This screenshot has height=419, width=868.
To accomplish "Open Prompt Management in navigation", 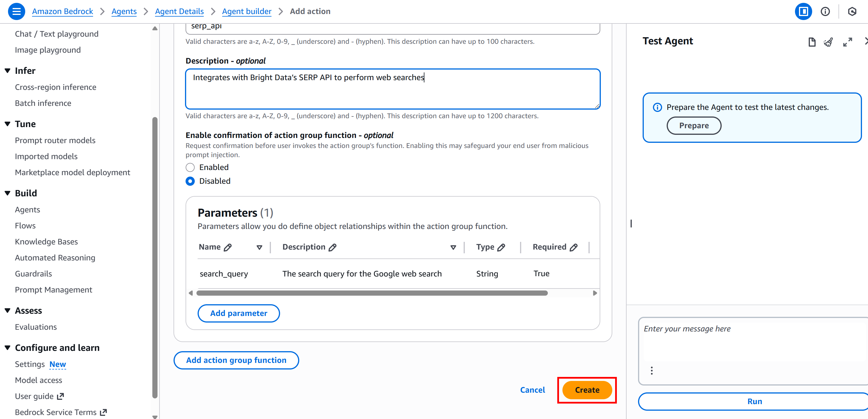I will [x=54, y=290].
